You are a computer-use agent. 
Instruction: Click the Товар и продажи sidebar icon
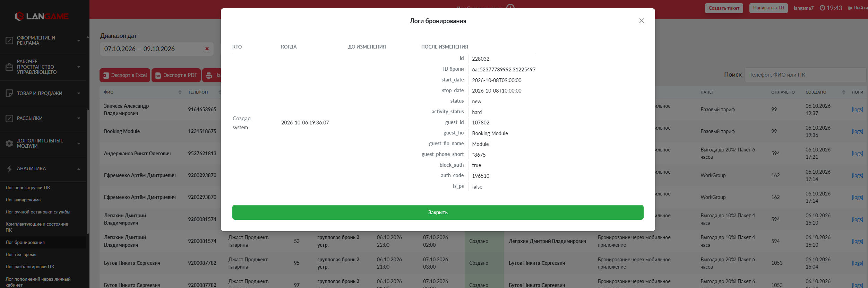click(x=9, y=93)
